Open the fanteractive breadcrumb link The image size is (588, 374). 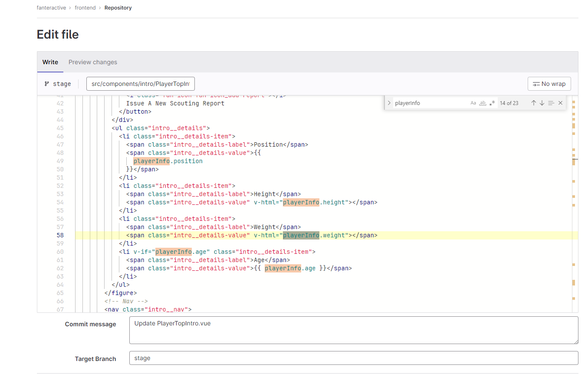coord(52,8)
